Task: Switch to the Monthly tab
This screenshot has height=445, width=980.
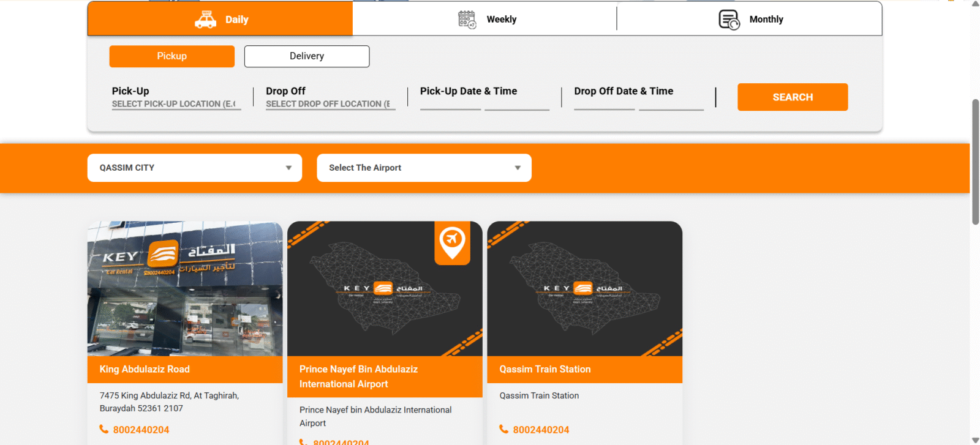Action: tap(766, 20)
